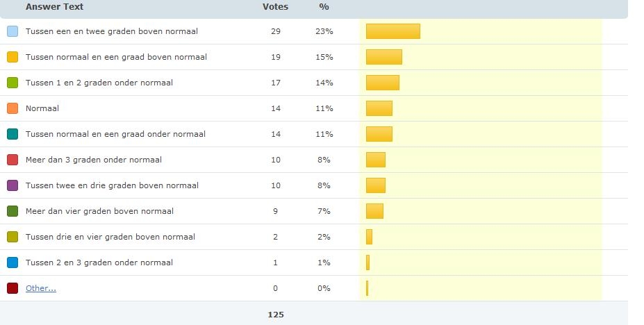Click the purple swatch for 'twee en drie graden boven normaal'
This screenshot has height=325, width=644.
coord(13,185)
